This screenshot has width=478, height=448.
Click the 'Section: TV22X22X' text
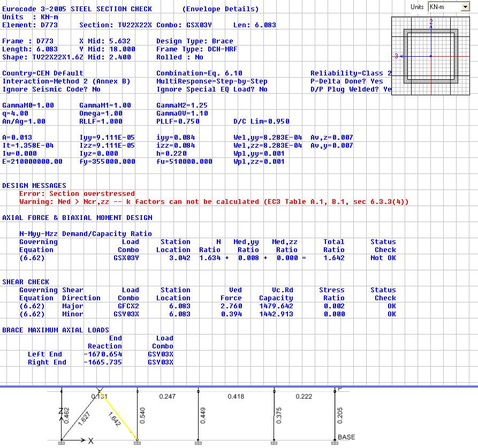[116, 25]
